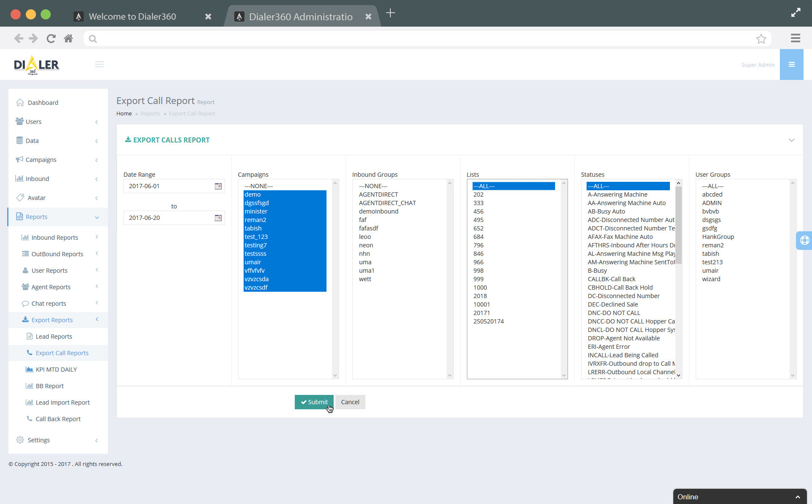Click the end date field showing 2017-06-20
Screen dimensions: 812x504
click(169, 218)
